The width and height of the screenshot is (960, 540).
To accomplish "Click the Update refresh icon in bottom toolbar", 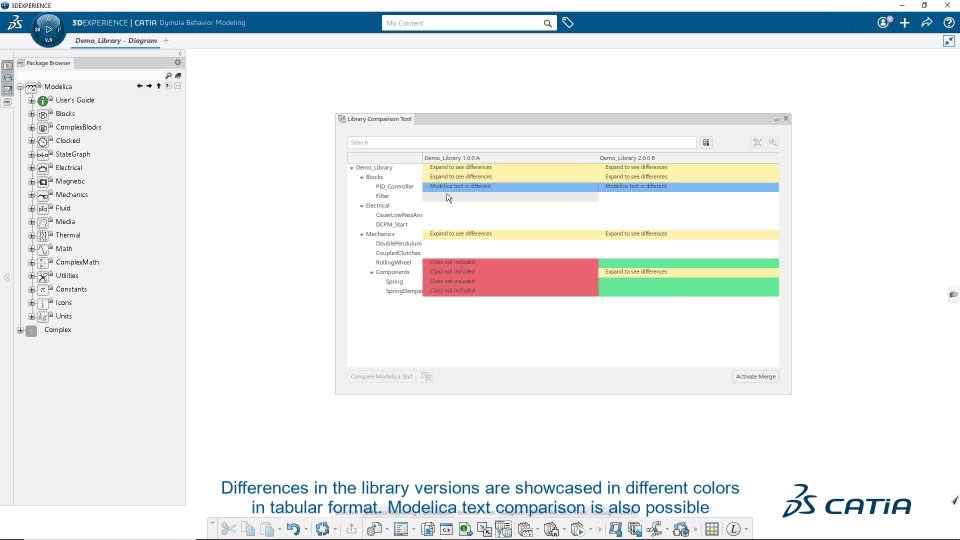I will (323, 528).
